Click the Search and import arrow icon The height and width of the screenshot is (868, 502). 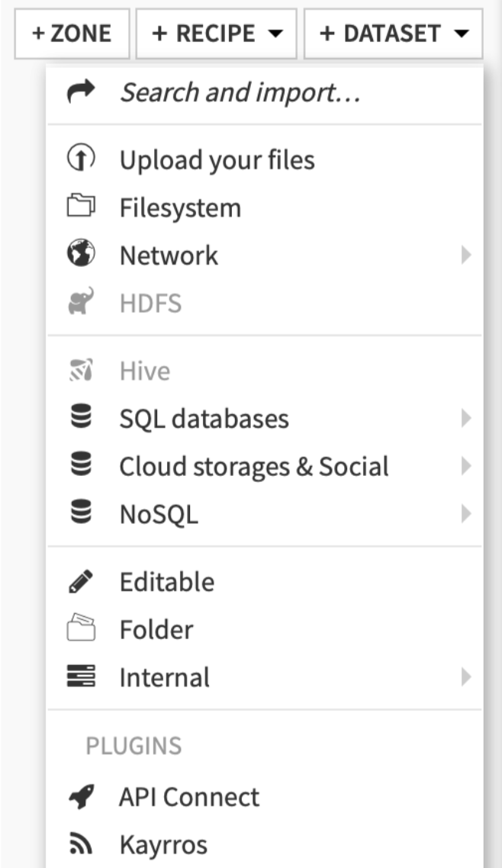81,92
